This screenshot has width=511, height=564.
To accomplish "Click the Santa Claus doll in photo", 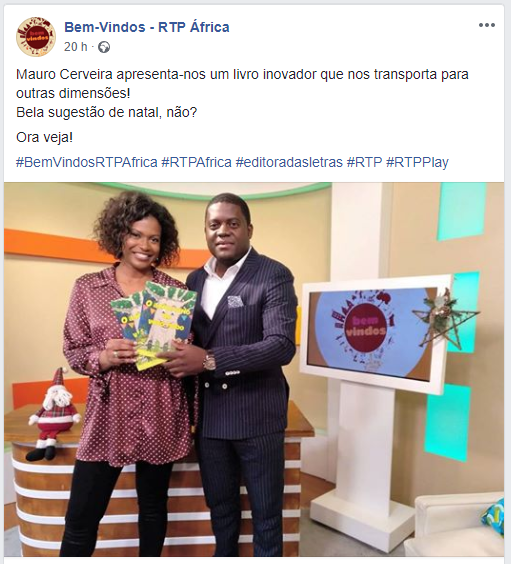I will click(54, 414).
